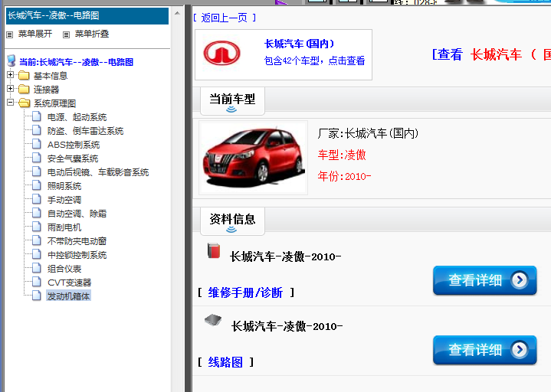Screen dimensions: 551x392
Task: Click the red car thumbnail image
Action: point(253,157)
